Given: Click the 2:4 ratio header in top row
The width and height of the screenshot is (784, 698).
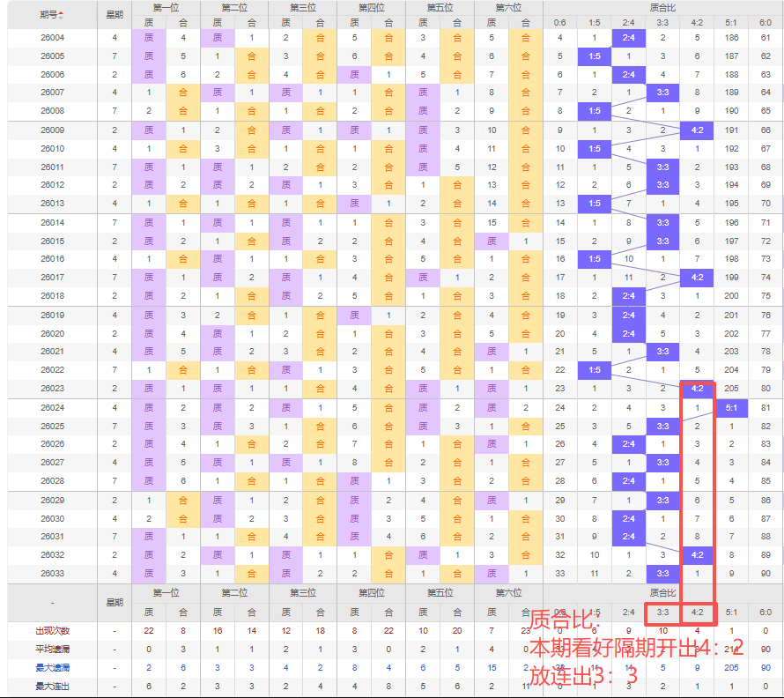Looking at the screenshot, I should [x=628, y=23].
